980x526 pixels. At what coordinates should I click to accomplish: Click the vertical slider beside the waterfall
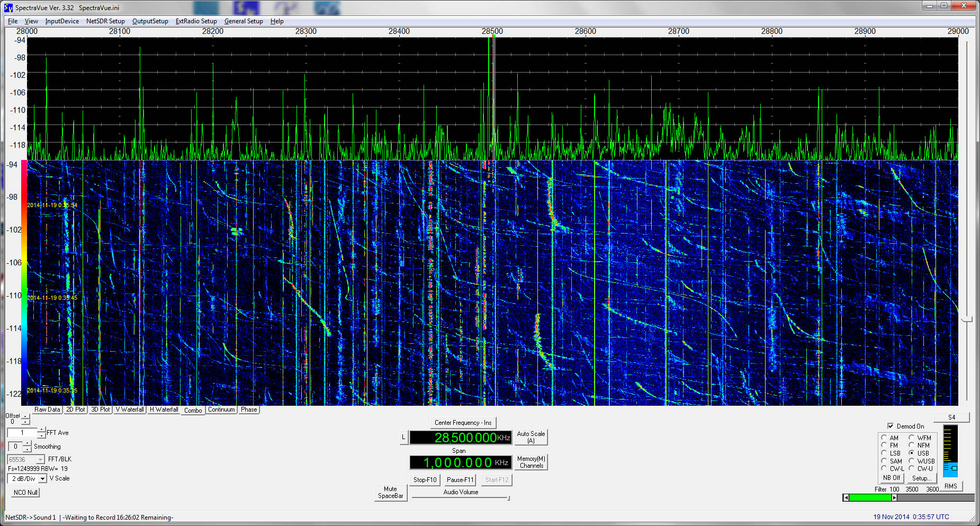click(967, 319)
